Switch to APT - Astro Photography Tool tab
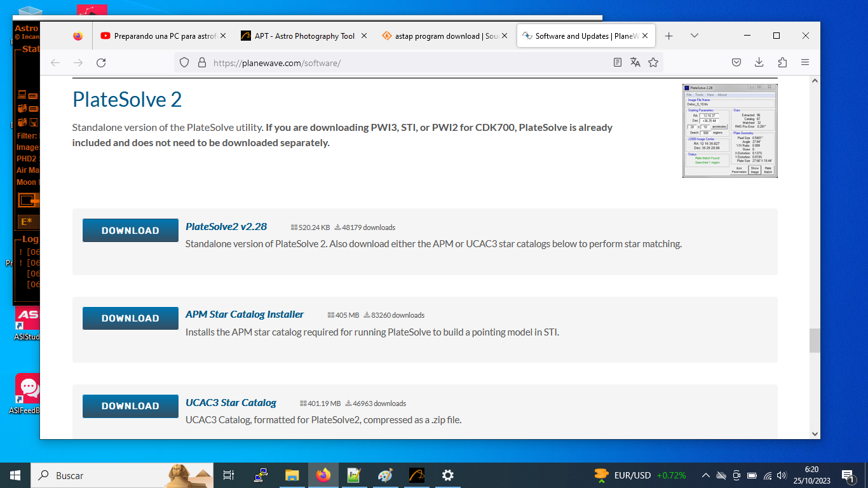The width and height of the screenshot is (868, 488). point(304,36)
